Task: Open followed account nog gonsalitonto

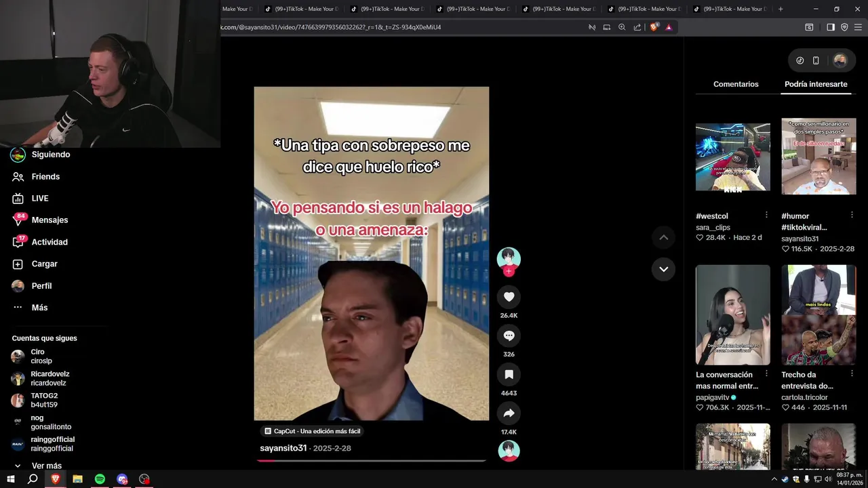Action: 41,422
